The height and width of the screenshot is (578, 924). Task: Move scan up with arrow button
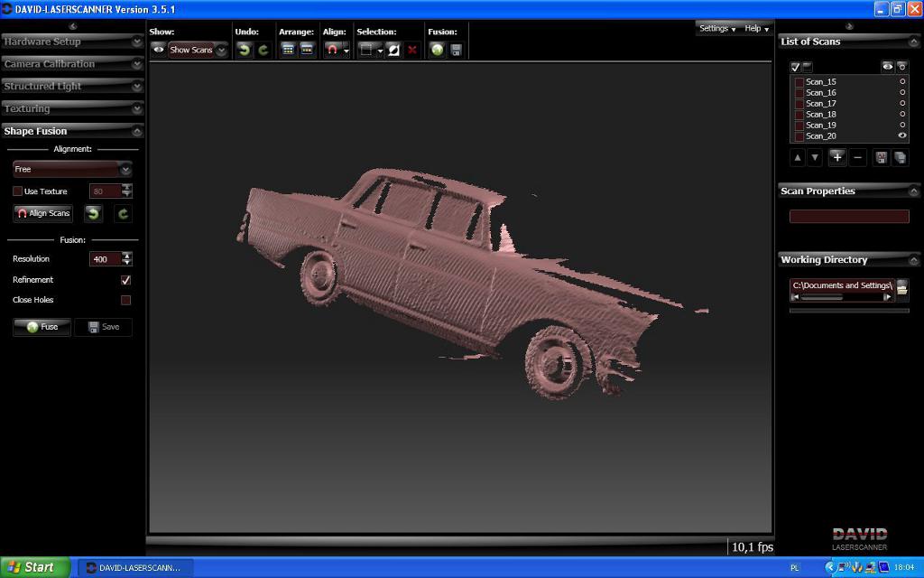(798, 157)
